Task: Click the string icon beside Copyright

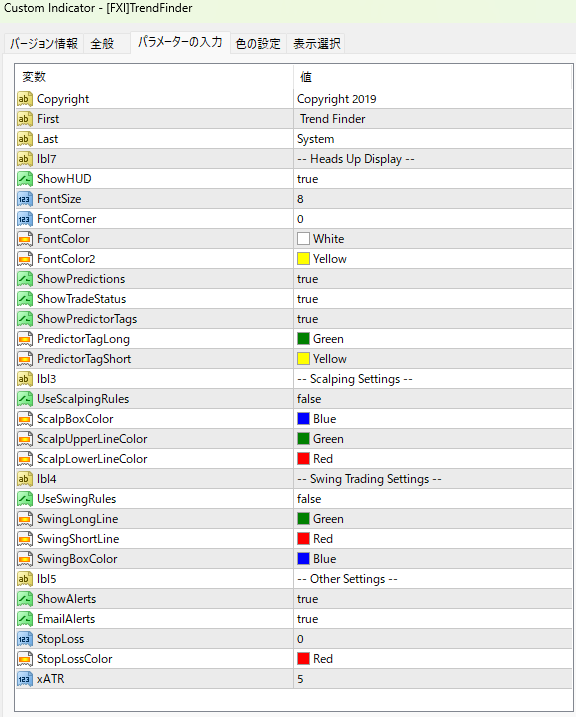Action: point(25,99)
